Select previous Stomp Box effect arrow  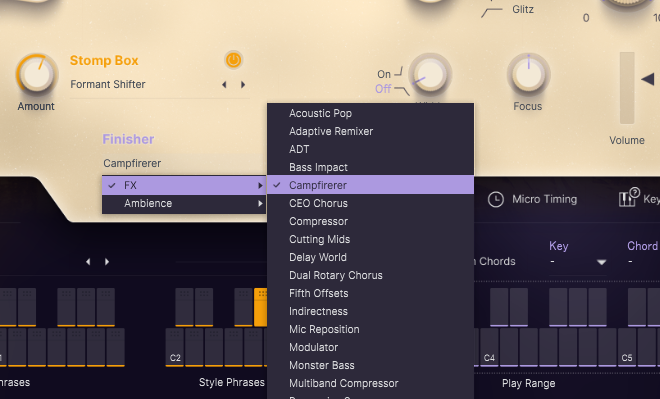tap(224, 85)
